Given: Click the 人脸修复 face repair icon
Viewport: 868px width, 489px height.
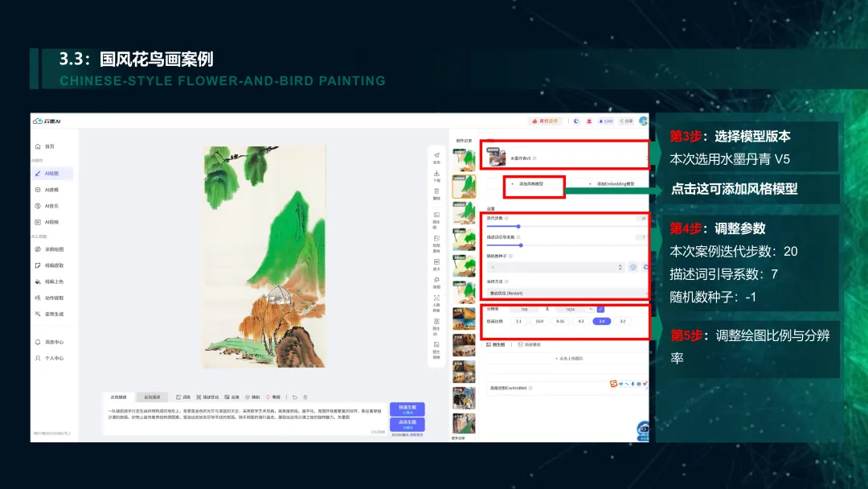Looking at the screenshot, I should point(436,298).
